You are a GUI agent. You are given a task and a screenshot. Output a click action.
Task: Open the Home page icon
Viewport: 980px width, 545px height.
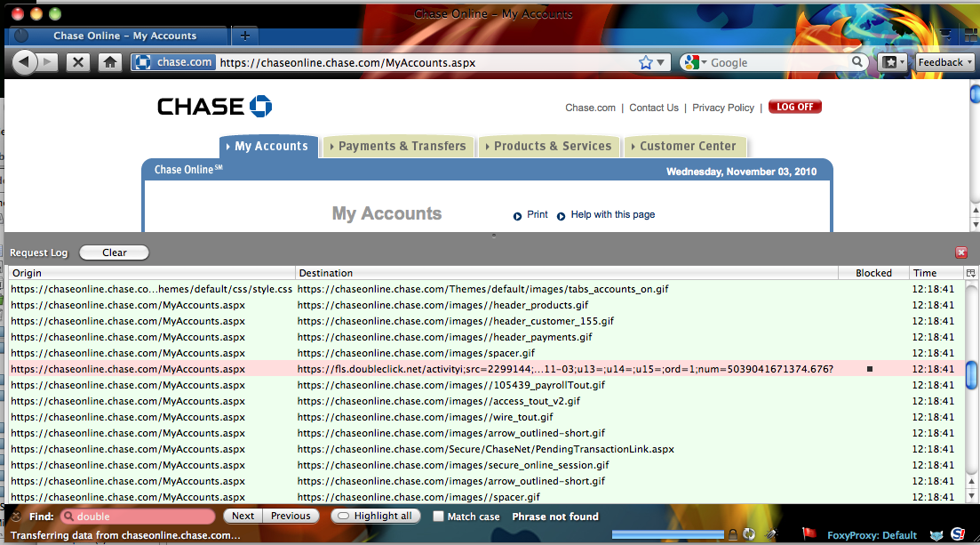pyautogui.click(x=110, y=62)
